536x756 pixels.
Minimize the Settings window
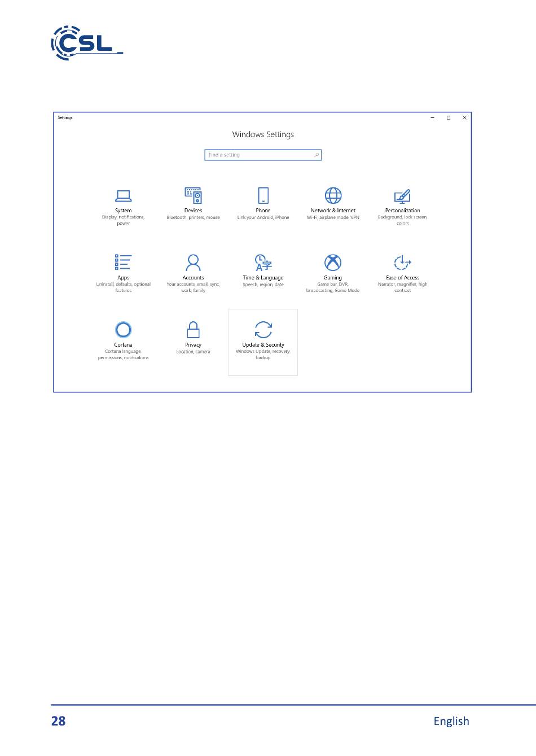(x=432, y=118)
